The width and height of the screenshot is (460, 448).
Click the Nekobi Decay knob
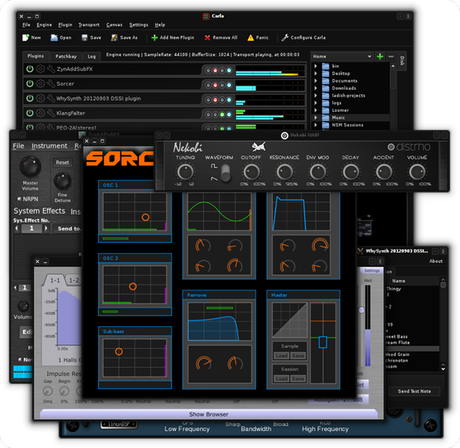point(351,172)
